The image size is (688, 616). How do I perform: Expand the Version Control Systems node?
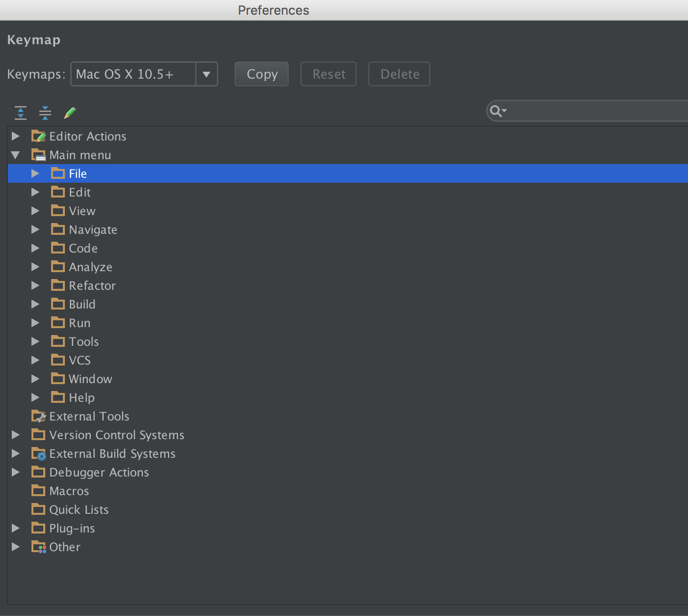click(x=16, y=435)
